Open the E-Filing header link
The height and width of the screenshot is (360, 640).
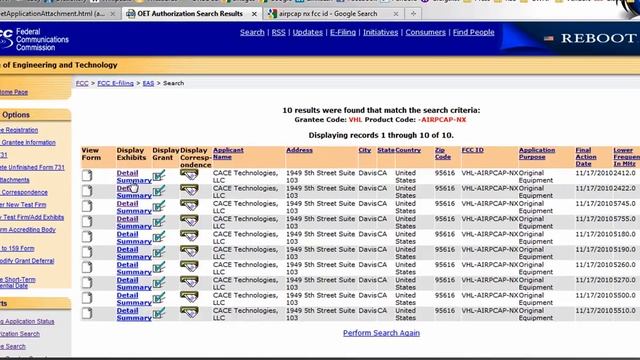pyautogui.click(x=343, y=32)
